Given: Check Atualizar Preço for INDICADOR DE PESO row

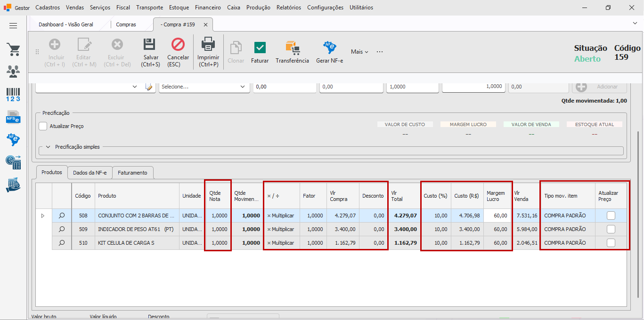Looking at the screenshot, I should pos(611,229).
